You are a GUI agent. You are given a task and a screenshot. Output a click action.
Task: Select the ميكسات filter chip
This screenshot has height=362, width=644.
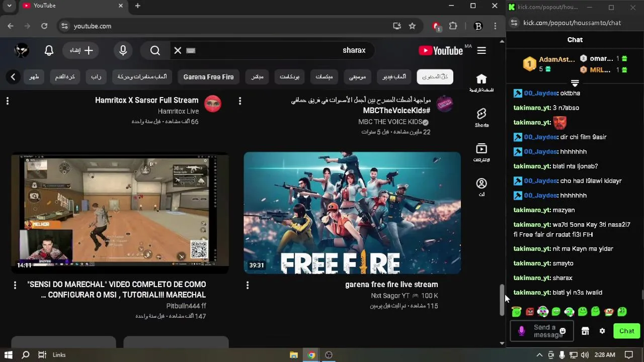click(324, 77)
